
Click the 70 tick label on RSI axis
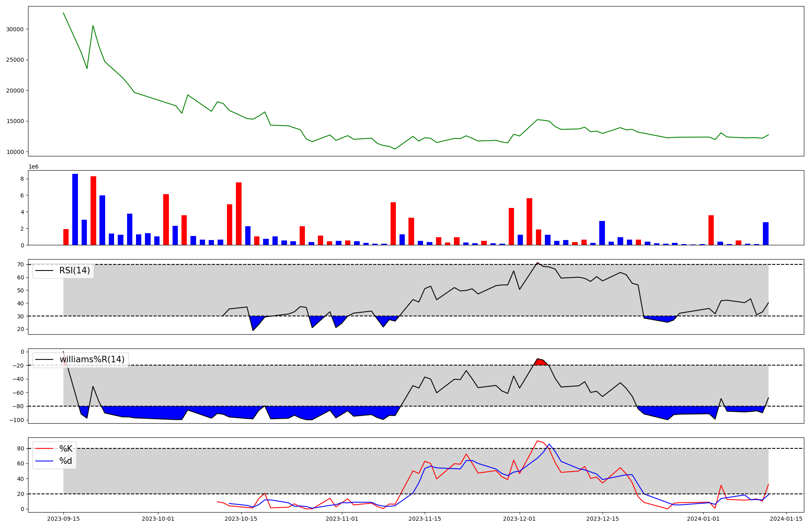[21, 265]
